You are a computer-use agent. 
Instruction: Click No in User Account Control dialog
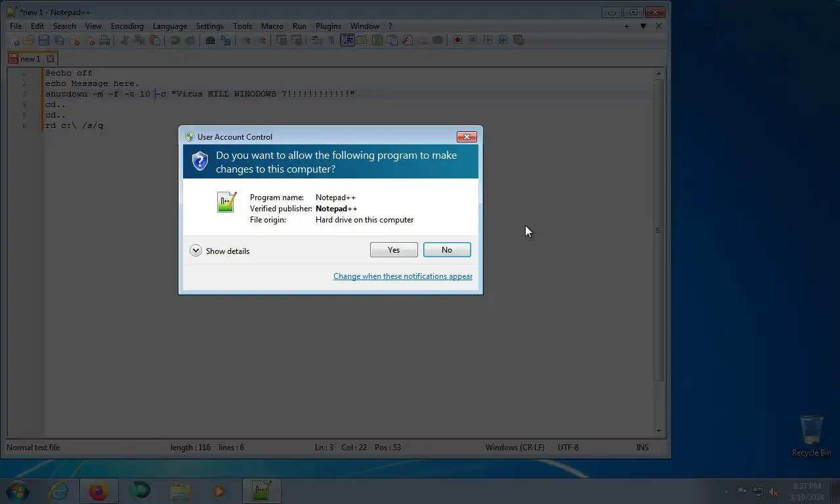(447, 250)
